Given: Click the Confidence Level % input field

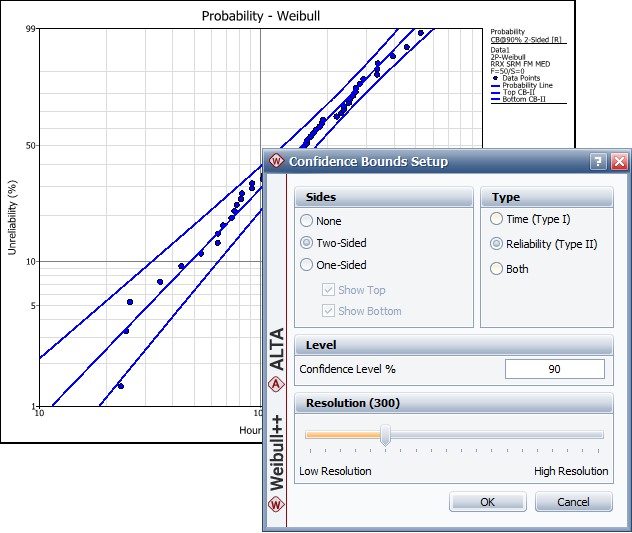Looking at the screenshot, I should tap(554, 369).
